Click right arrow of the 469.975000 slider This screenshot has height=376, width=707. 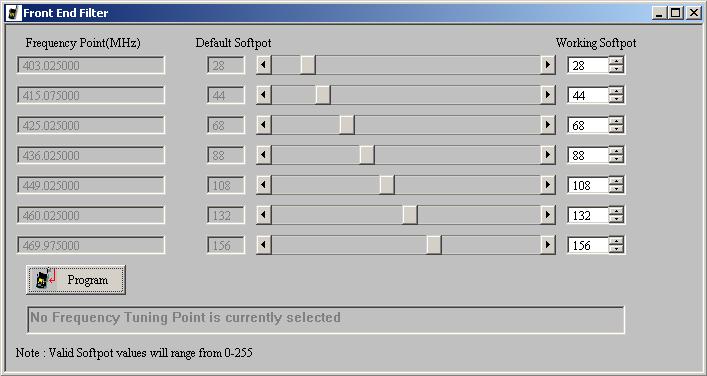point(547,245)
